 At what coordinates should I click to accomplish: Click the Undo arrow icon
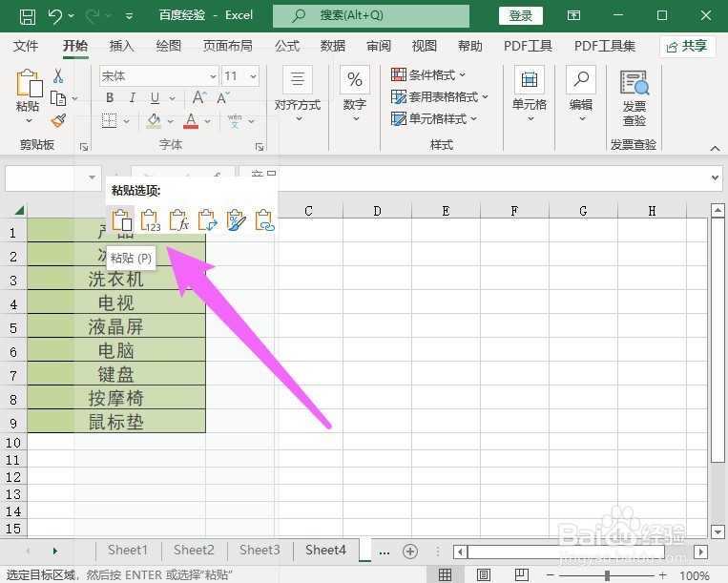pos(55,16)
